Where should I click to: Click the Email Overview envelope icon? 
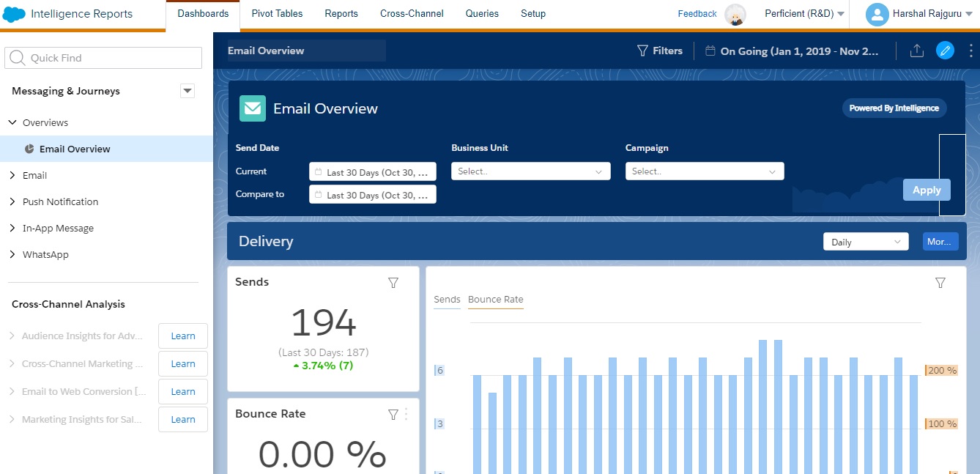pos(252,108)
